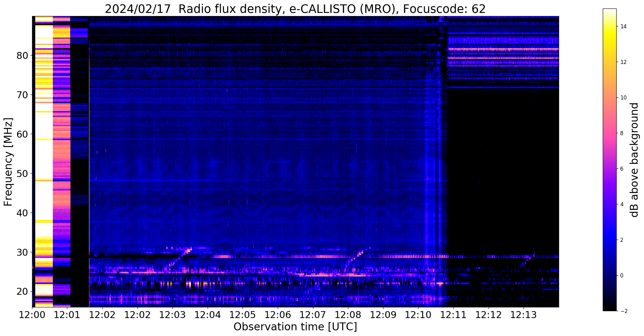Click the 12:00 time tick label
This screenshot has height=336, width=644.
pos(32,315)
